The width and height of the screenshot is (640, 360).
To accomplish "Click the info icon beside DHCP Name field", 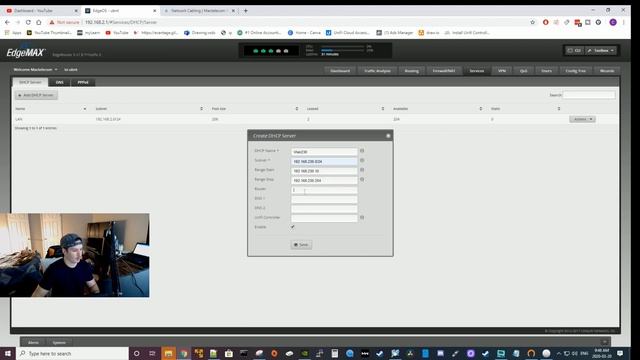I will 362,151.
